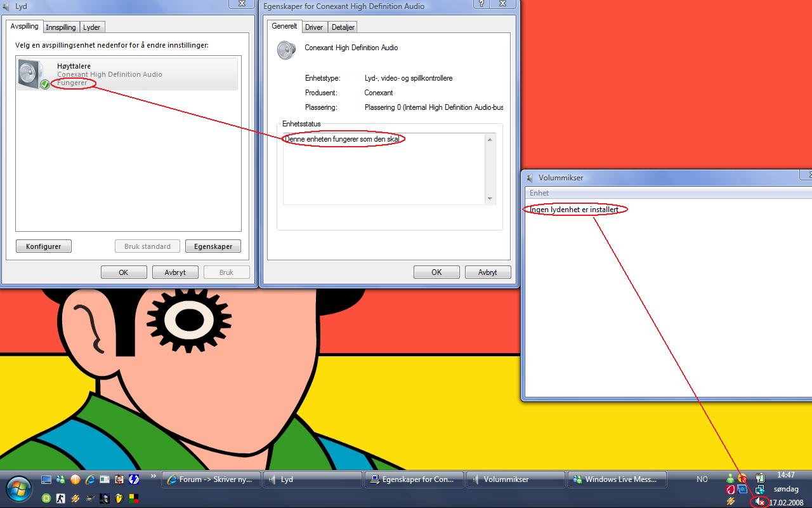Click the 'Lyd-, video- og spillkontrollere' value

click(409, 78)
